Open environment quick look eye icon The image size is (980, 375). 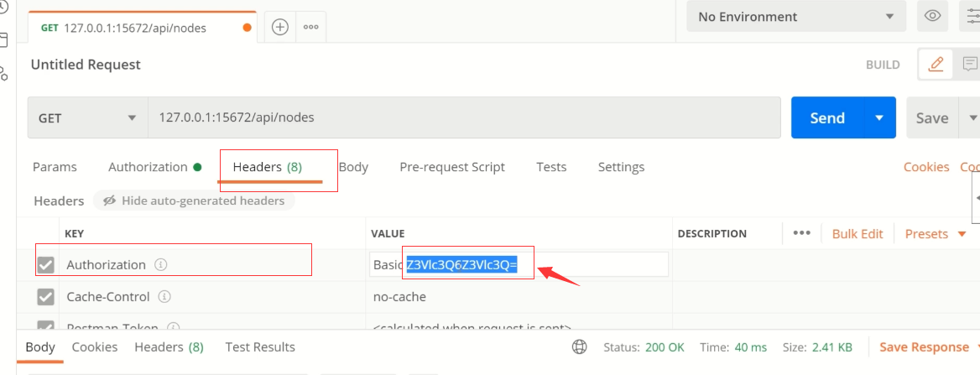932,16
